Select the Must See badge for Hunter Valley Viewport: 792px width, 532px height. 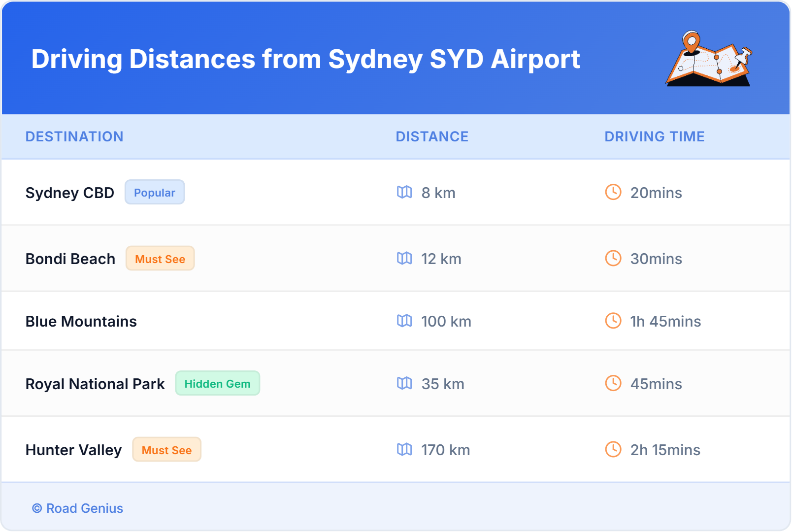(x=166, y=450)
